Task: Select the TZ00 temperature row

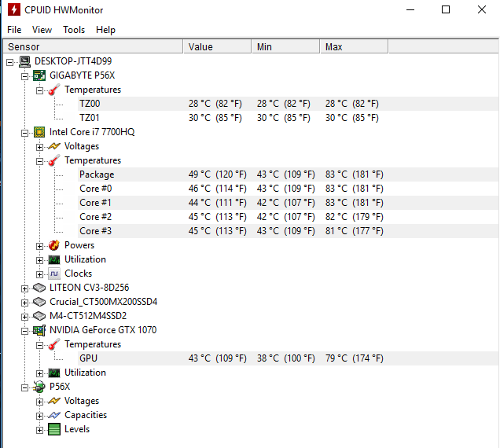Action: click(x=289, y=104)
